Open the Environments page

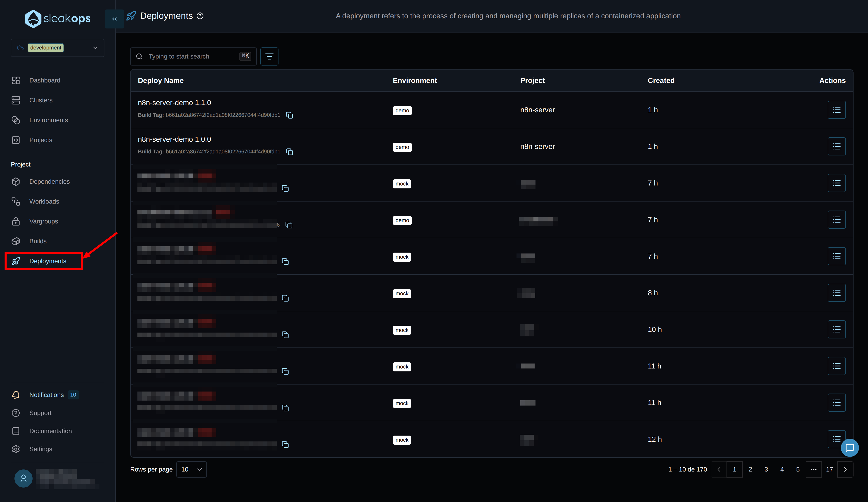(x=48, y=120)
